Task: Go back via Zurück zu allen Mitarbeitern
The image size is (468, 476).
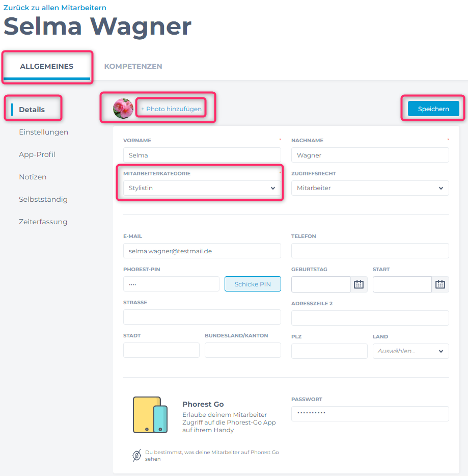Action: coord(55,8)
